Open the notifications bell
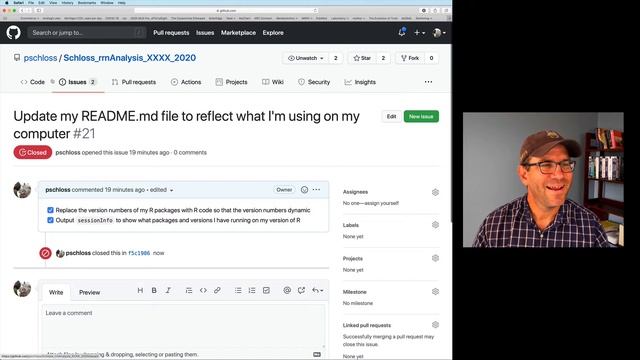Screen dimensions: 640x360 [x=402, y=32]
